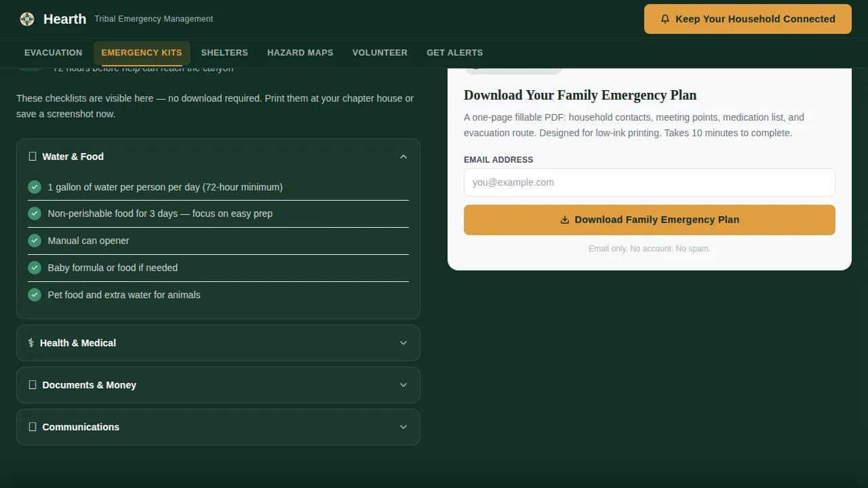
Task: Click the Hearth compass logo icon
Action: (27, 19)
